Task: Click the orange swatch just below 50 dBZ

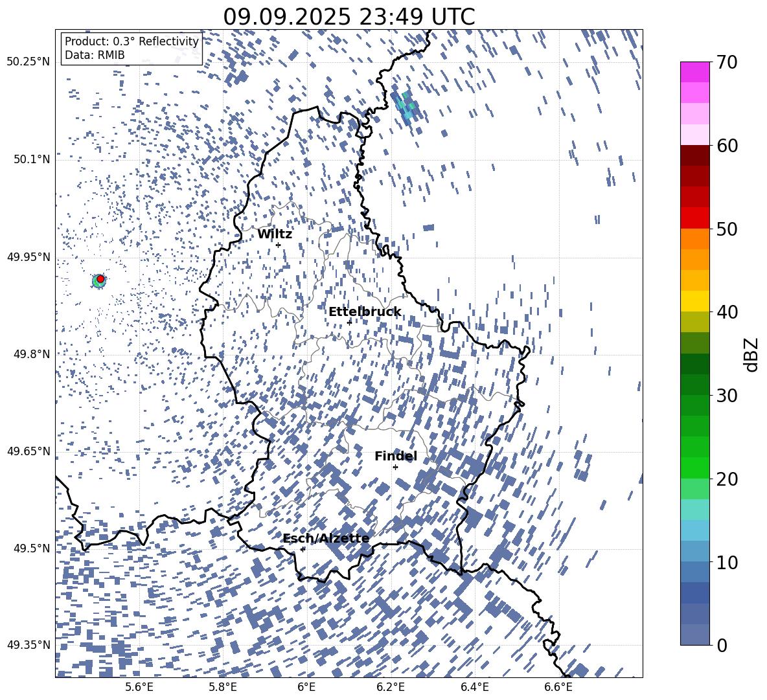Action: tap(694, 238)
